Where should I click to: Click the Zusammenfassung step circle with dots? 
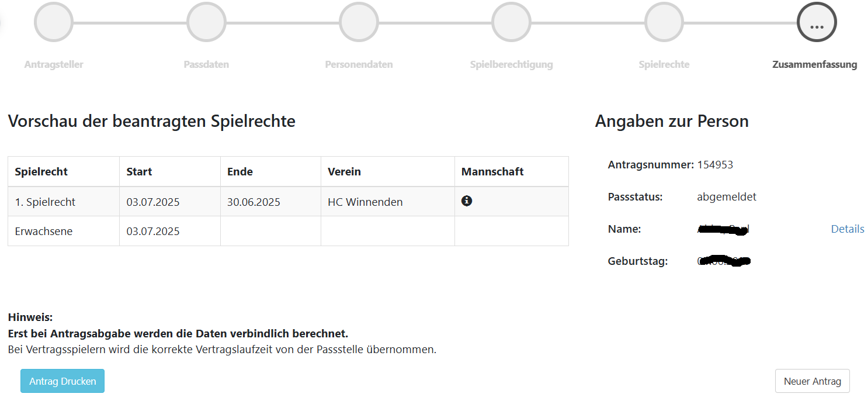coord(817,23)
